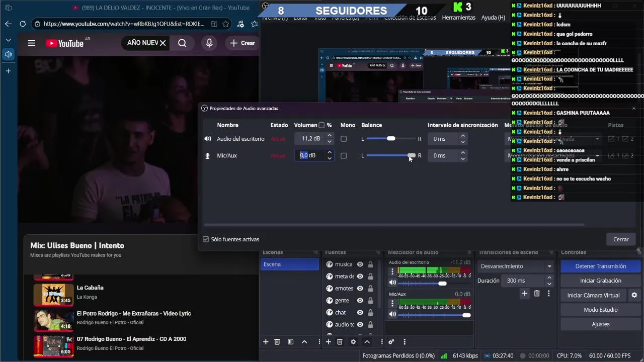
Task: Click Cerrar in audio properties
Action: [621, 239]
